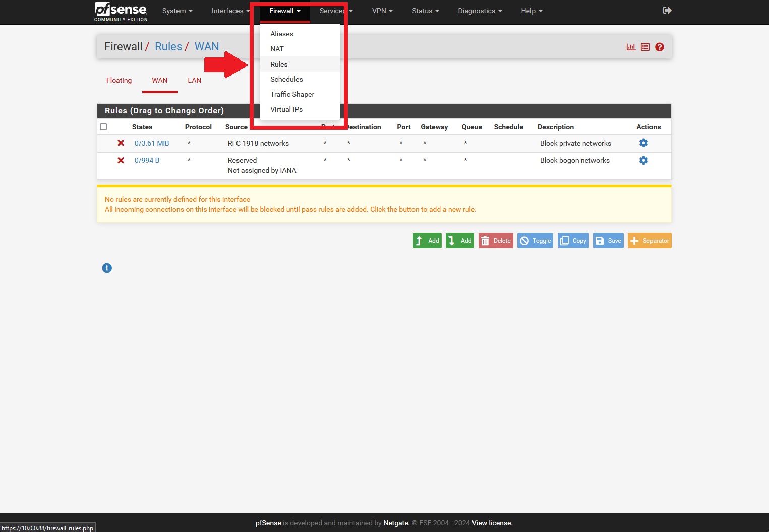This screenshot has width=769, height=532.
Task: Click the Schedule column header
Action: 508,127
